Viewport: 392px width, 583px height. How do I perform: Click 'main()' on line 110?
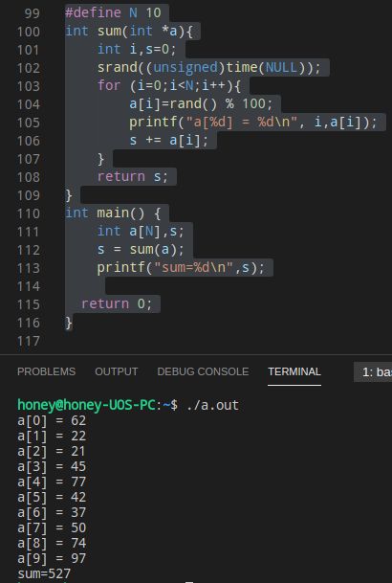121,213
